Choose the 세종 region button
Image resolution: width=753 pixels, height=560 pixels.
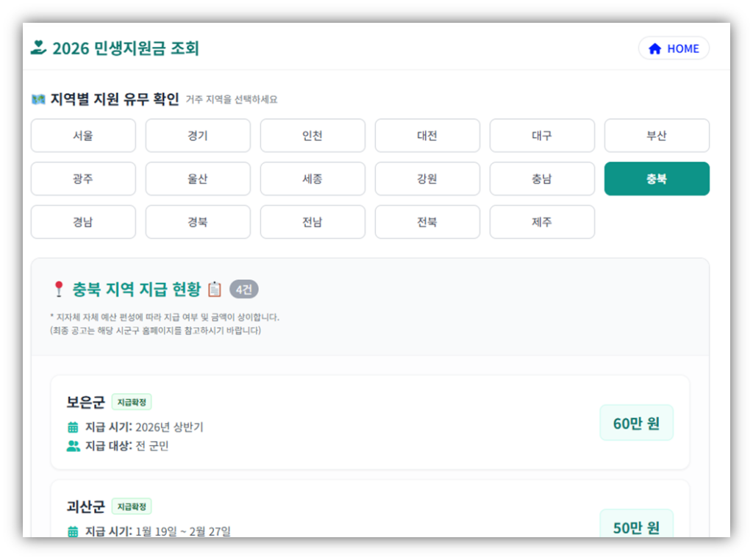(x=313, y=179)
